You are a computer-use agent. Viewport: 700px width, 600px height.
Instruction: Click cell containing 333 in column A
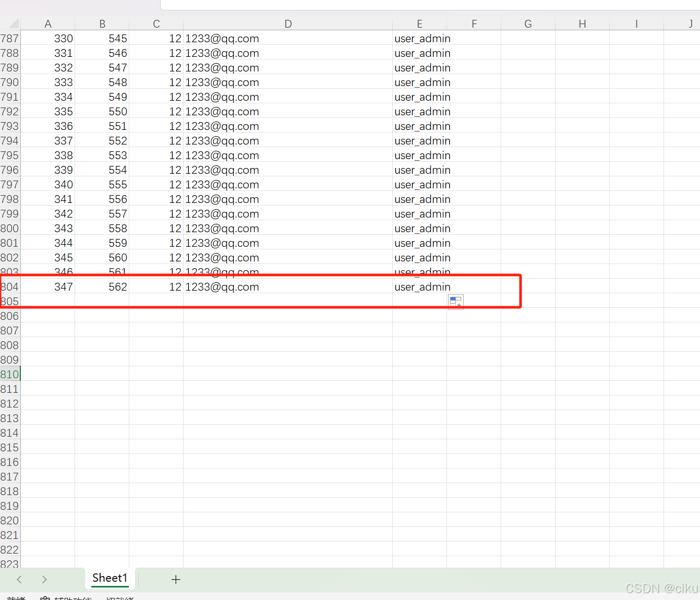[48, 82]
